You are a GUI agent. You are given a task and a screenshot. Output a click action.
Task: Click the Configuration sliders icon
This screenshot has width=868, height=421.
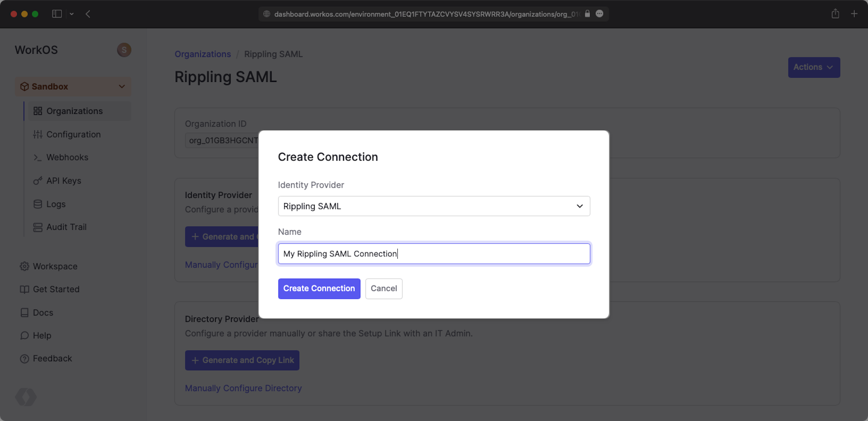(x=38, y=134)
